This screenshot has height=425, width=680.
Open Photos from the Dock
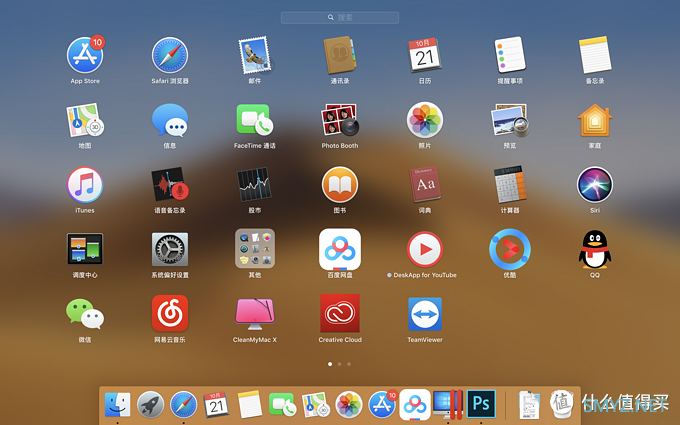[349, 405]
